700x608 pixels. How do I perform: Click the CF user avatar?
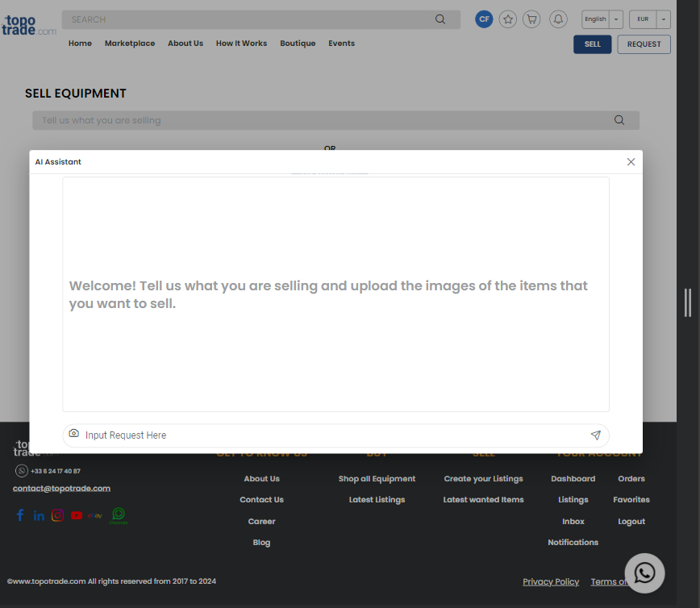tap(484, 19)
